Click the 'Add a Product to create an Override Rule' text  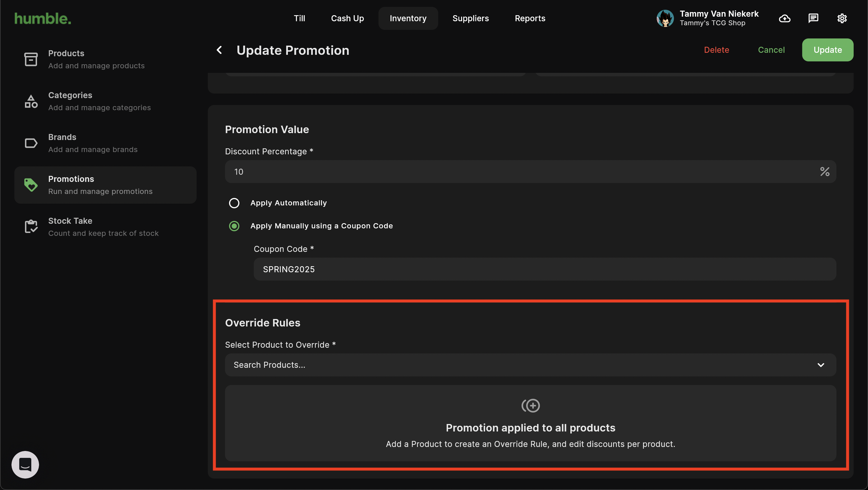click(x=530, y=444)
